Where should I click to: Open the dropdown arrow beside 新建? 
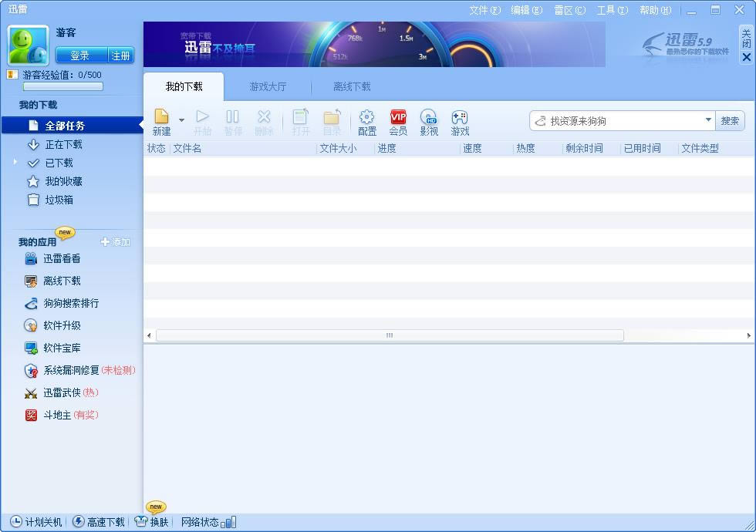(x=182, y=120)
